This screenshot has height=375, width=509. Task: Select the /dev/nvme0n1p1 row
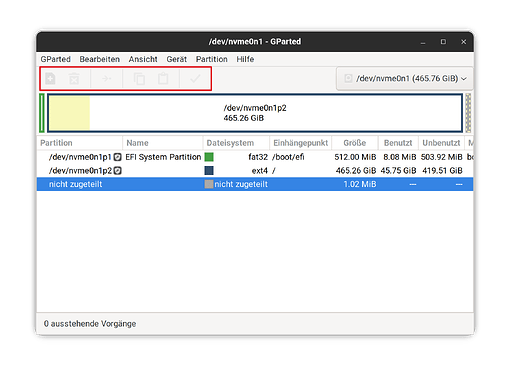[x=255, y=157]
